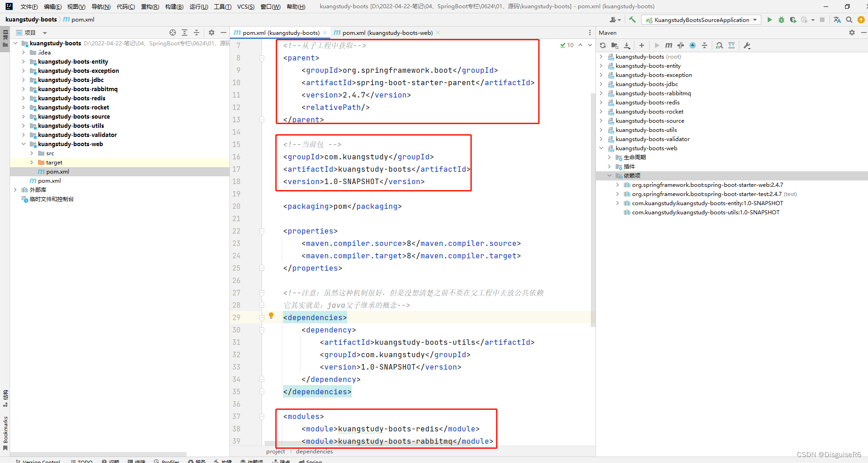Open Profiler tool window
868x463 pixels.
point(167,461)
